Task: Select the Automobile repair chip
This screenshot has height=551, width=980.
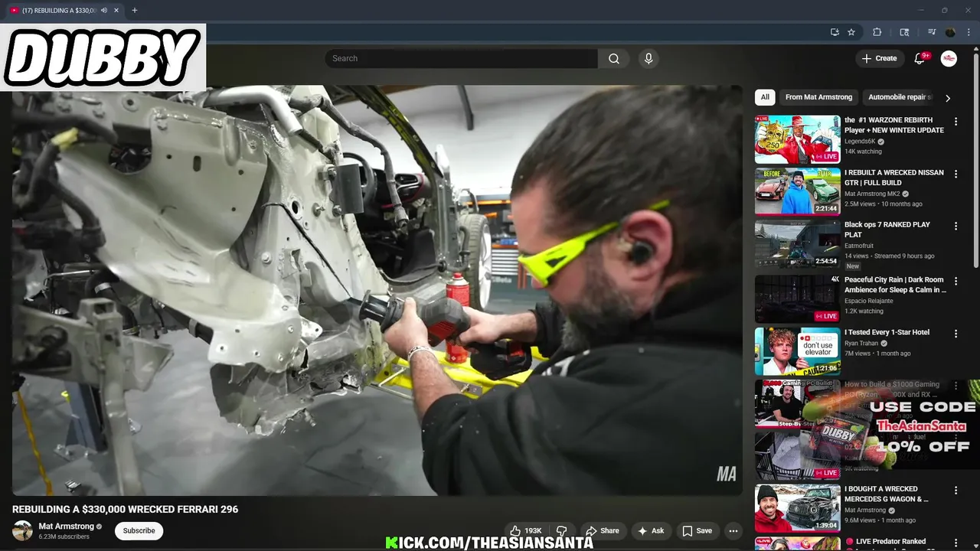Action: click(x=899, y=97)
